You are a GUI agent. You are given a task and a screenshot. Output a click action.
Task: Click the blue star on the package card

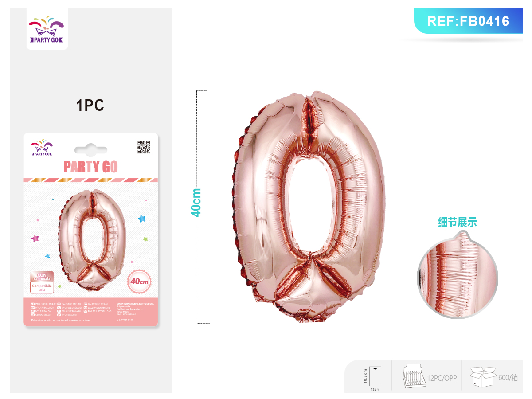[x=142, y=218]
